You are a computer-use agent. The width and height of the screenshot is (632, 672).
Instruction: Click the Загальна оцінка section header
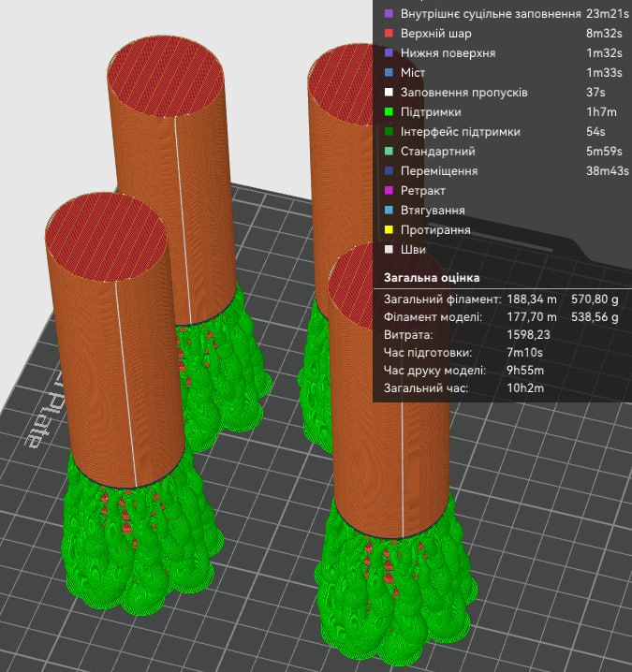coord(432,278)
